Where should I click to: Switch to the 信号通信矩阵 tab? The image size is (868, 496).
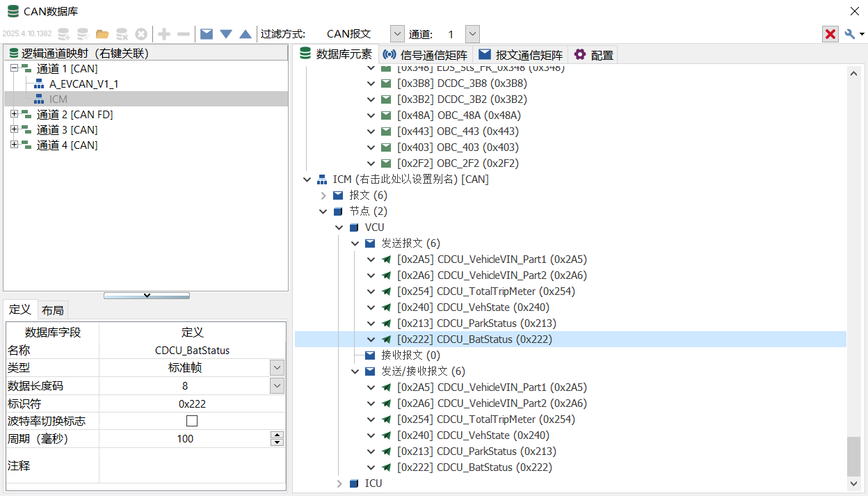[x=426, y=55]
